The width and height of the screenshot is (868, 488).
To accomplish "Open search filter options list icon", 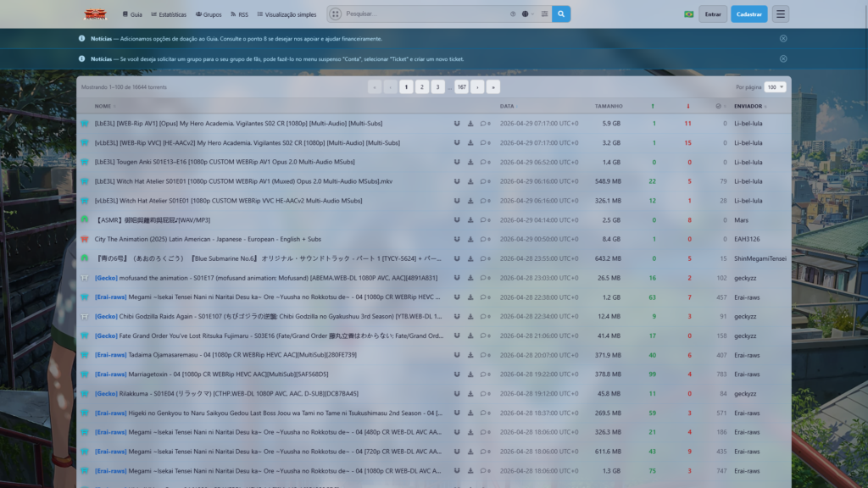I will (543, 14).
